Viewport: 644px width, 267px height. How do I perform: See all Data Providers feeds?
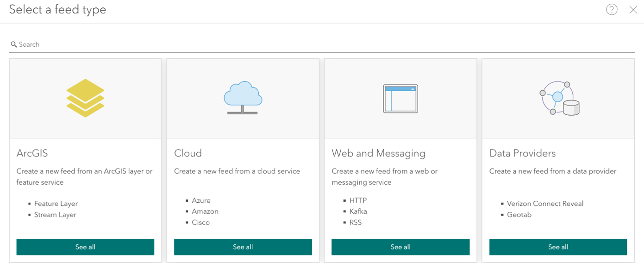point(558,247)
